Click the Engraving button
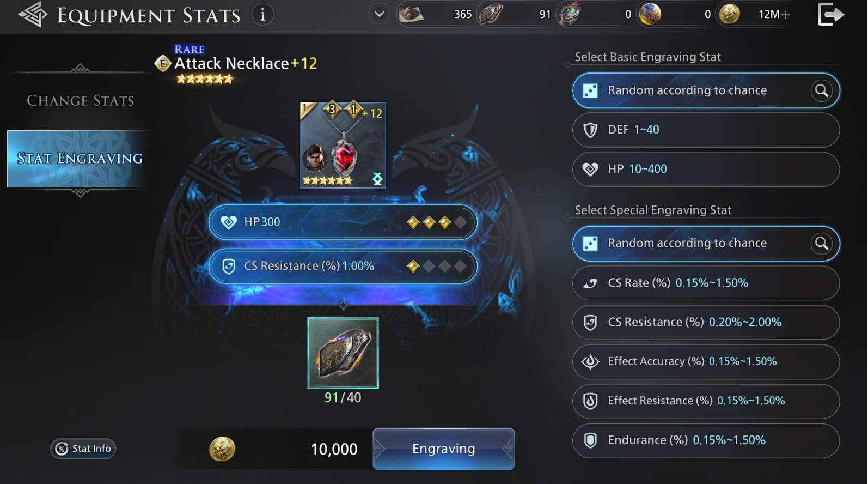The width and height of the screenshot is (868, 484). (x=444, y=449)
